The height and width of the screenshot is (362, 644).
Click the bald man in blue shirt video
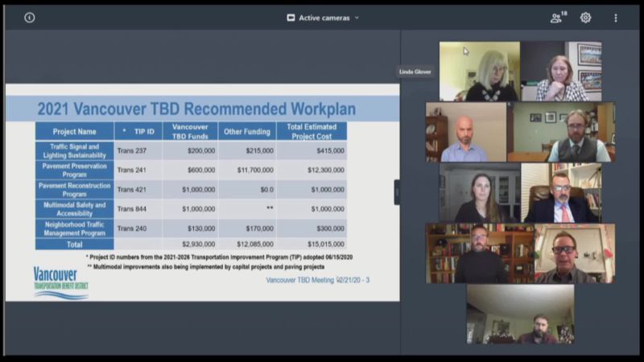click(x=466, y=132)
